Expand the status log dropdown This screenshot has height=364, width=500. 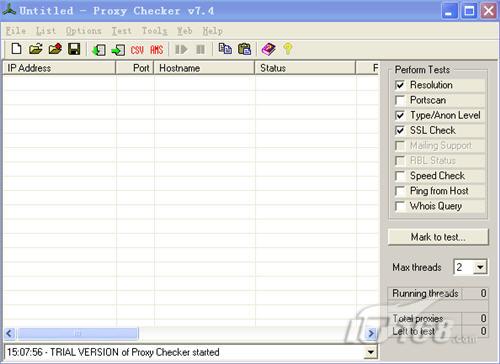pos(370,352)
